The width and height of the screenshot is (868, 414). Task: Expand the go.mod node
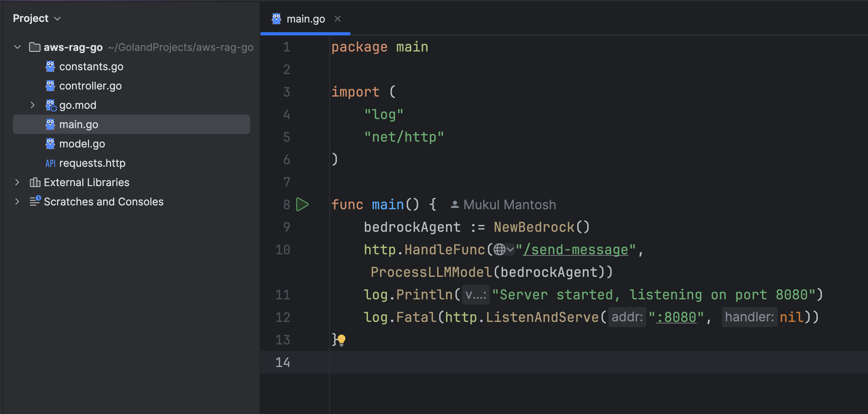(32, 105)
